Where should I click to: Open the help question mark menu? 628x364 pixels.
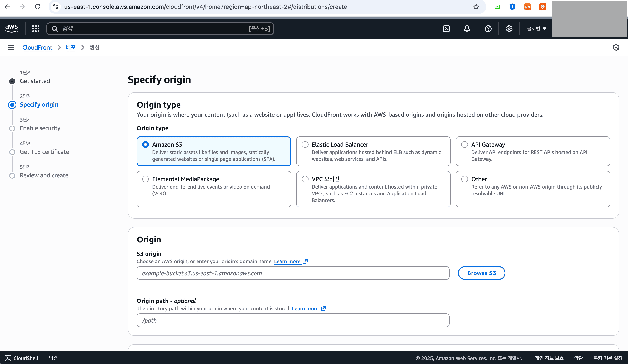[488, 29]
